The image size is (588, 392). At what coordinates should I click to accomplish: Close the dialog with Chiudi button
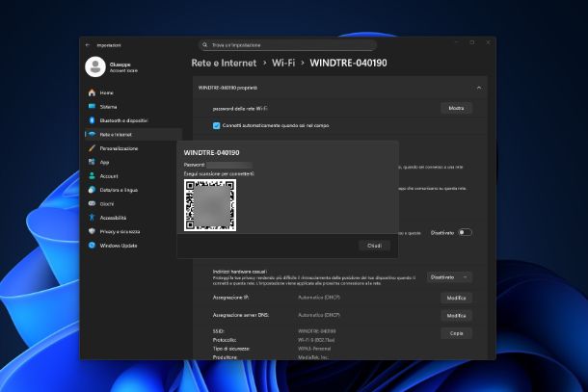point(374,246)
